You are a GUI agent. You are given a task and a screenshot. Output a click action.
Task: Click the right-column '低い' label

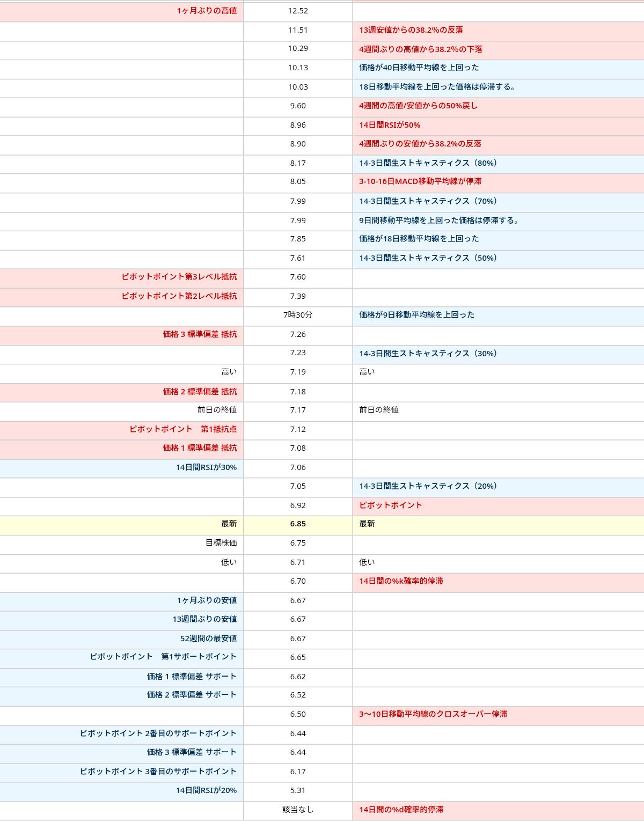367,562
